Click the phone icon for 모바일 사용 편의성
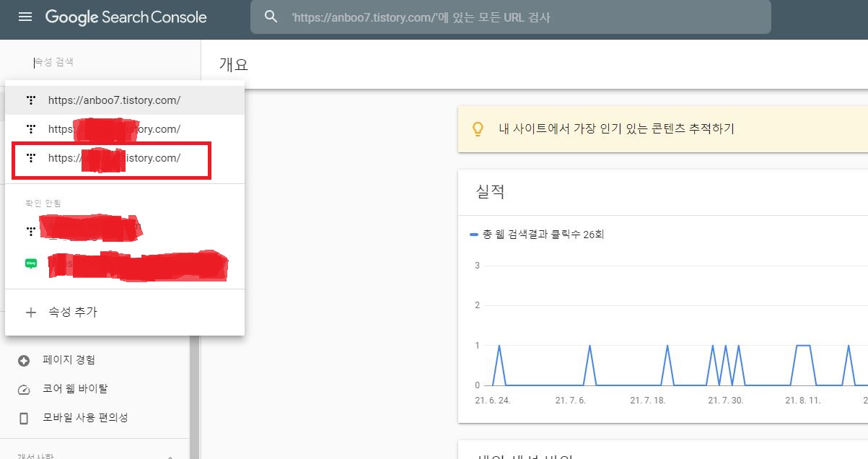 tap(24, 418)
